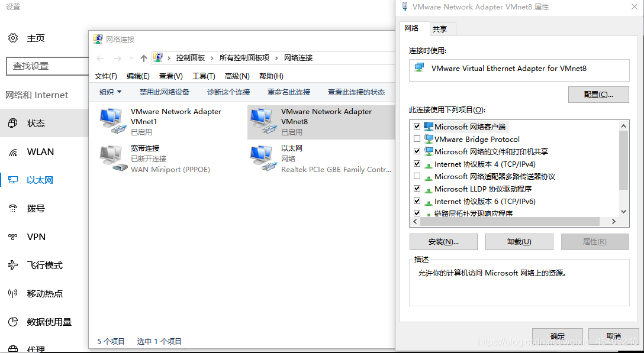
Task: Click the 以太网 monitor icon in sidebar
Action: coord(13,180)
